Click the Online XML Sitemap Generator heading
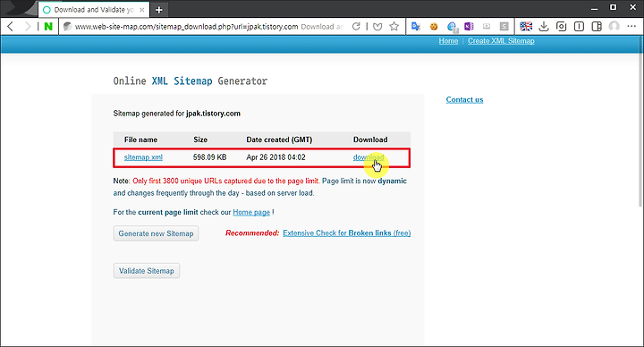Screen dimensions: 644x347 point(191,81)
